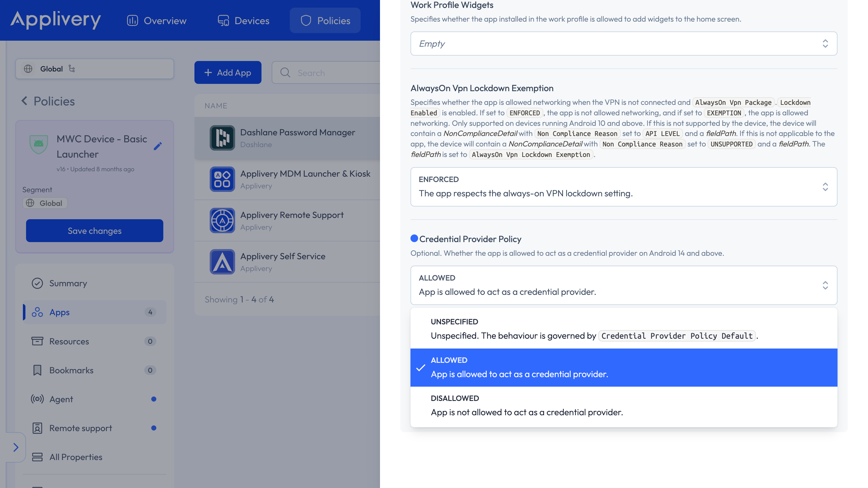
Task: Click the branch icon next to Global
Action: click(72, 68)
